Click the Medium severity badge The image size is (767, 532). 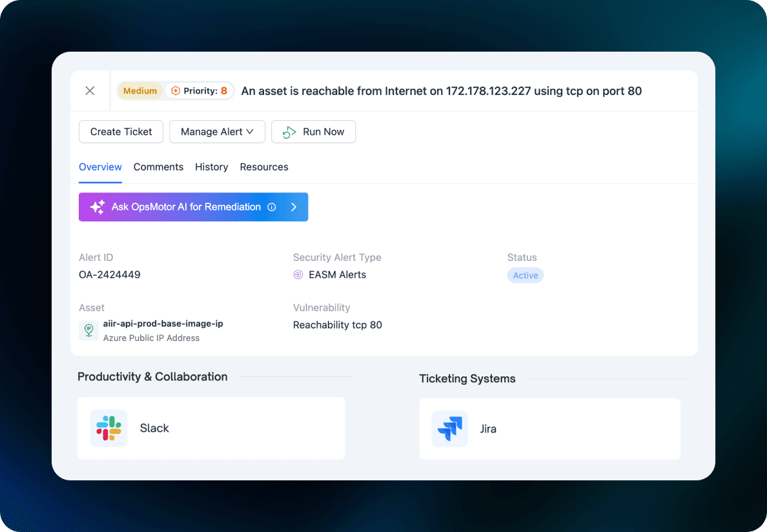[x=140, y=90]
